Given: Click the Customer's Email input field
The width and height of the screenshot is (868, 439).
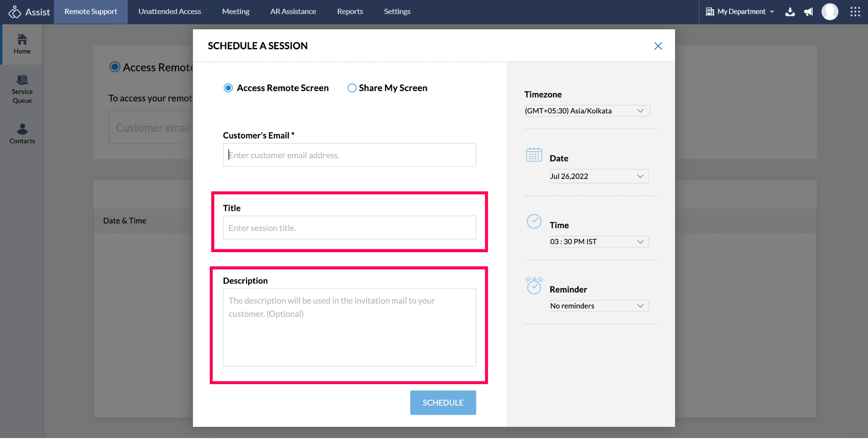Looking at the screenshot, I should click(349, 155).
